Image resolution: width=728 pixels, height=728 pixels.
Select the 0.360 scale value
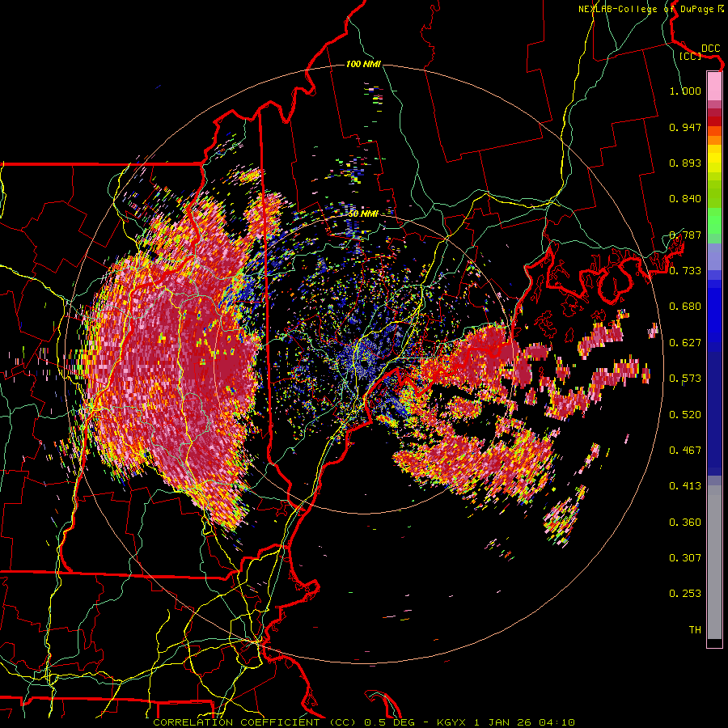(685, 523)
